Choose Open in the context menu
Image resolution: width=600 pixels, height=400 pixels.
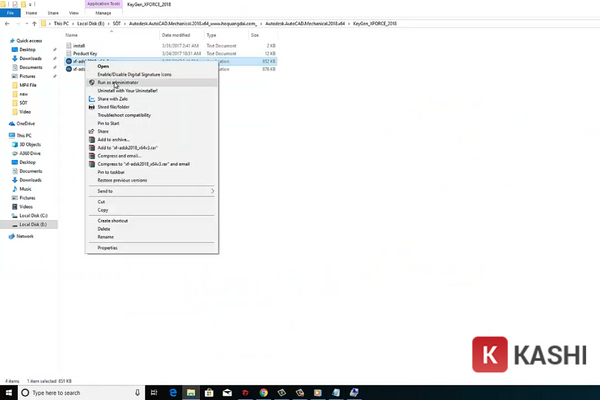pos(152,66)
